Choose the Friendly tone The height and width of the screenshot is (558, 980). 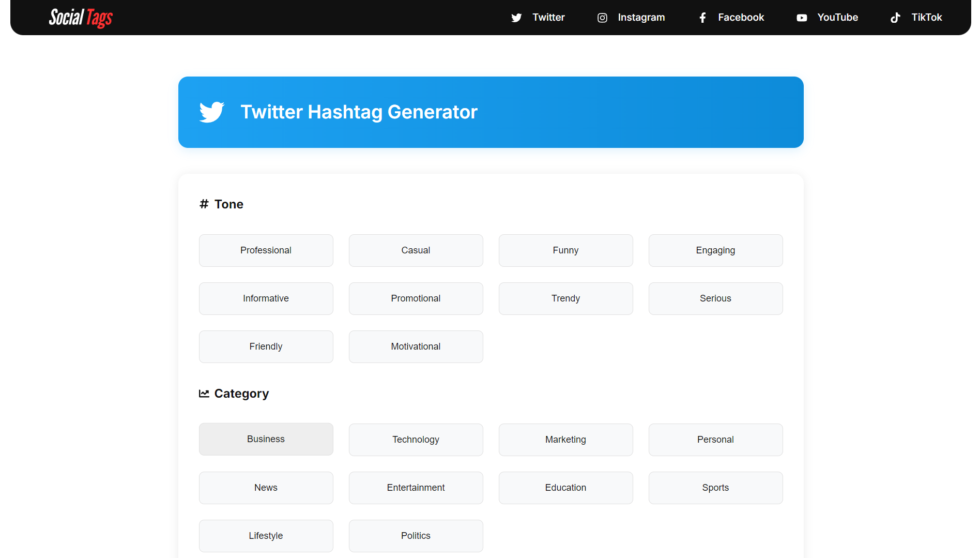(x=266, y=347)
